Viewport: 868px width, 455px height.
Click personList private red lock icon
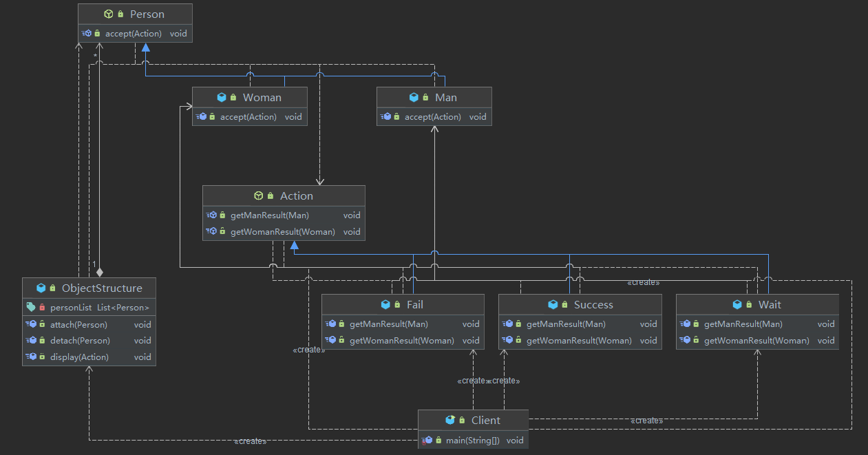coord(41,308)
